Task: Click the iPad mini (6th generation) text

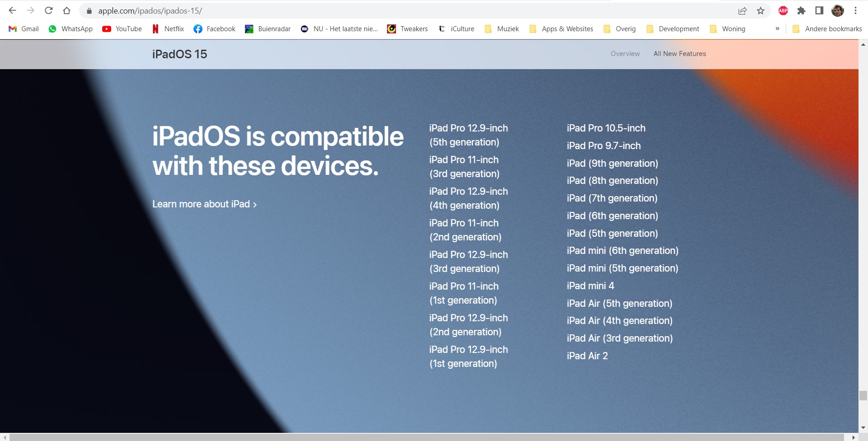Action: (623, 251)
